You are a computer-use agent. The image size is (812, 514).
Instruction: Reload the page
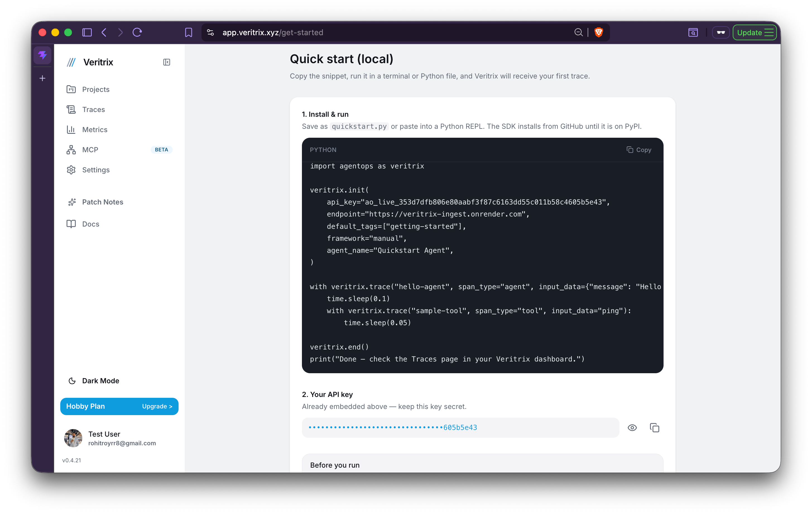[137, 32]
